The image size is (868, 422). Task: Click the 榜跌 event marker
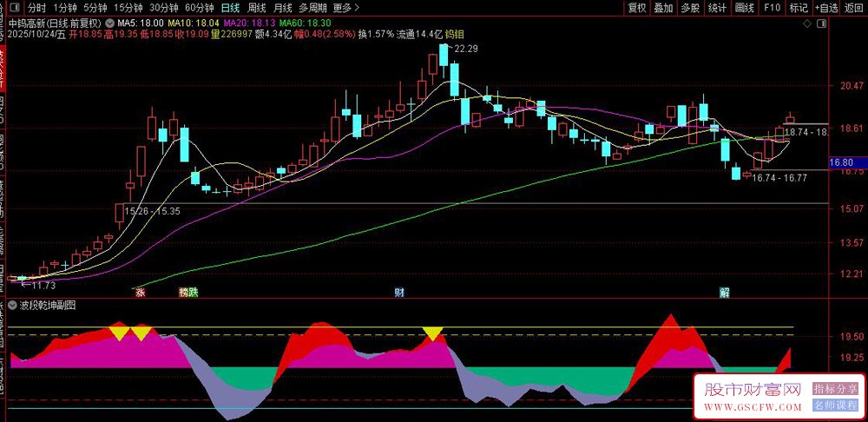click(x=188, y=293)
